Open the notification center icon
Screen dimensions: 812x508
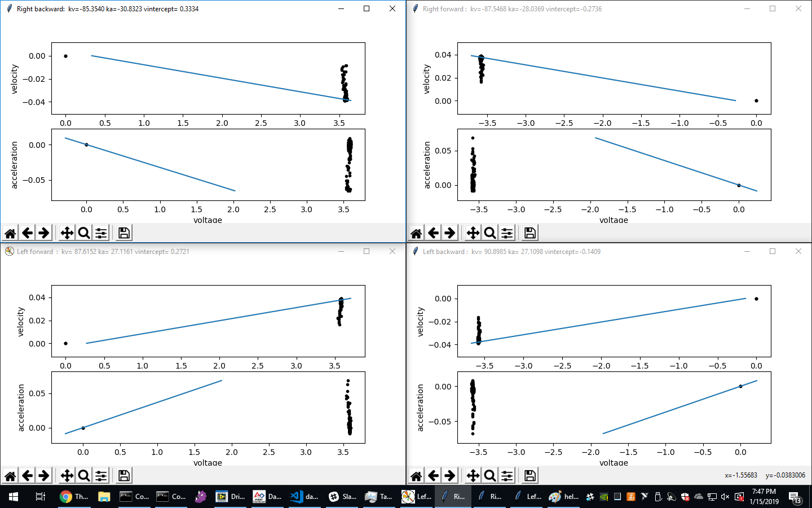coord(796,497)
